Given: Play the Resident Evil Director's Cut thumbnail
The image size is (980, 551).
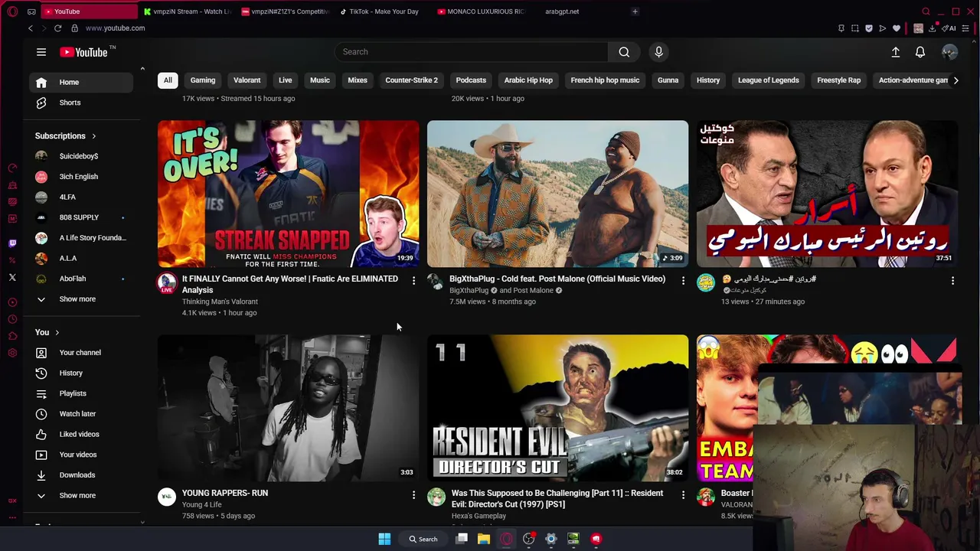Looking at the screenshot, I should 557,408.
